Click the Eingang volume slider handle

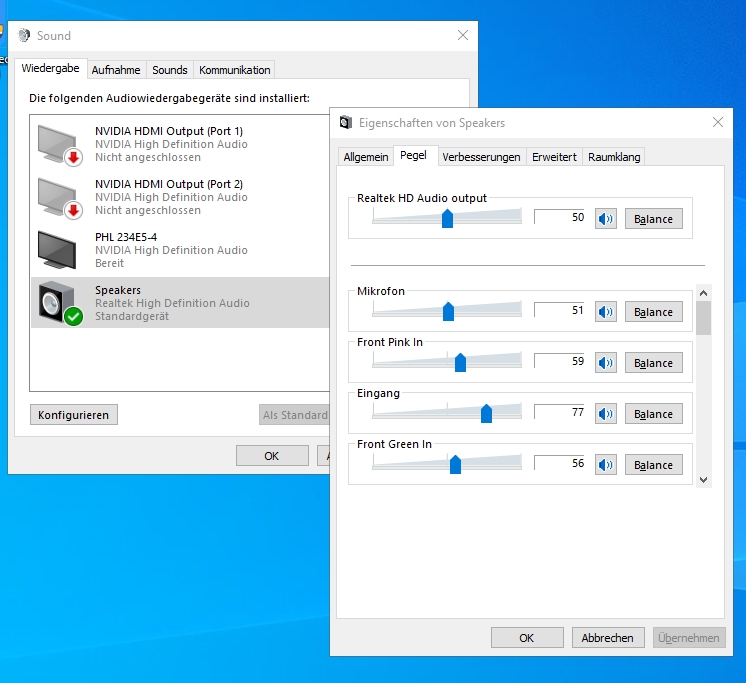click(486, 413)
